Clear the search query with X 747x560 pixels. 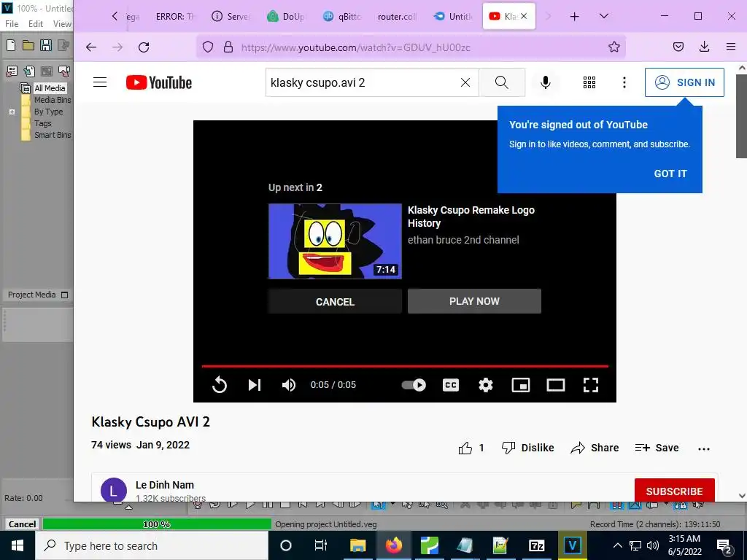[x=465, y=82]
